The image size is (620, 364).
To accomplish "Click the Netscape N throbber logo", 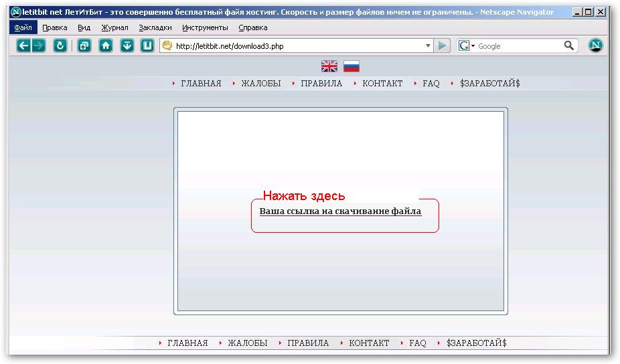I will [x=595, y=45].
